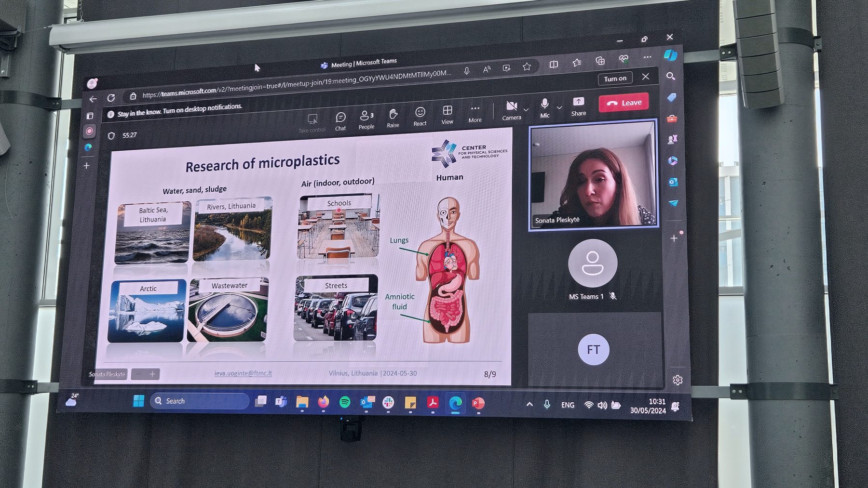Viewport: 868px width, 488px height.
Task: Show hidden system tray icons
Action: (529, 404)
